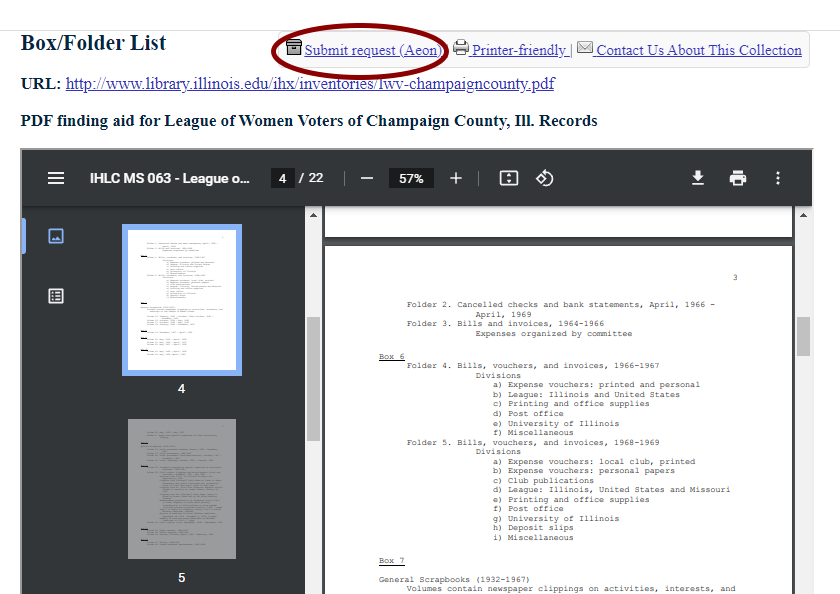This screenshot has width=840, height=594.
Task: Click the page number input field
Action: 282,178
